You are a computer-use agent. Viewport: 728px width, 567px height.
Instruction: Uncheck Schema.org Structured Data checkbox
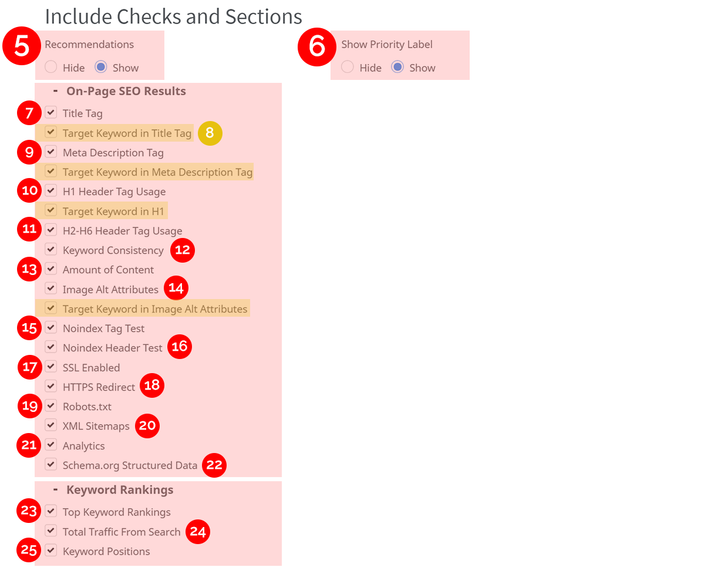point(51,464)
